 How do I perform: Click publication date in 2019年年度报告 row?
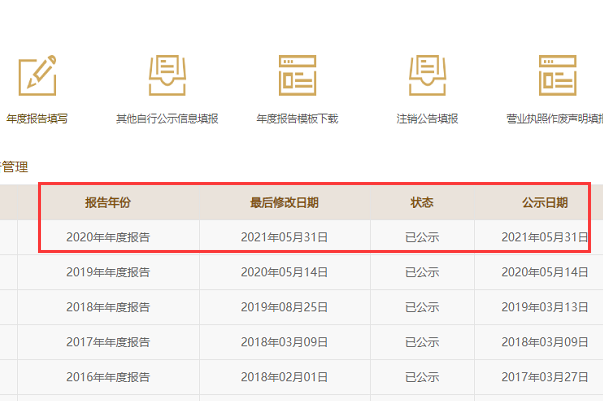(x=545, y=272)
